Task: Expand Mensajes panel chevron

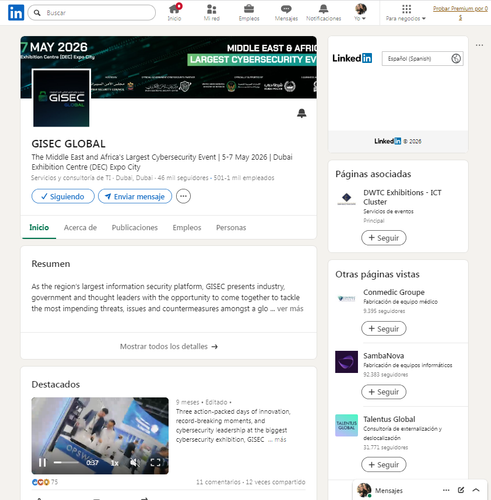Action: pos(476,490)
